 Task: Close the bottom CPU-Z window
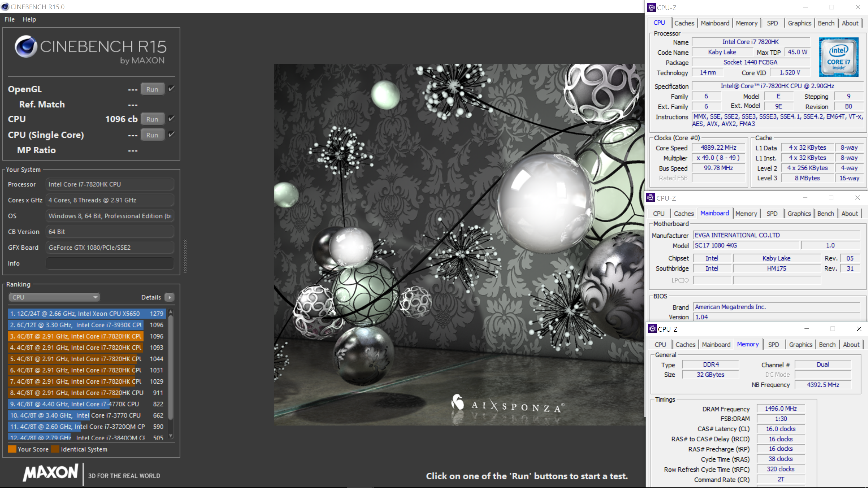pyautogui.click(x=859, y=329)
